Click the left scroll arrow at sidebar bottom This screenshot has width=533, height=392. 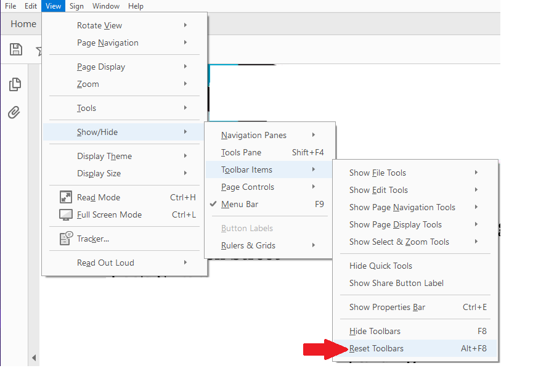(x=34, y=357)
